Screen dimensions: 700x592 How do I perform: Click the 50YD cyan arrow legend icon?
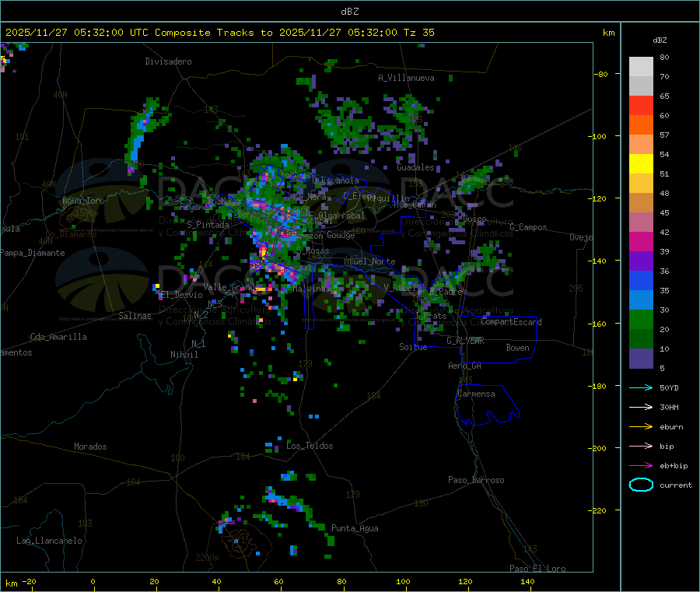[x=641, y=387]
